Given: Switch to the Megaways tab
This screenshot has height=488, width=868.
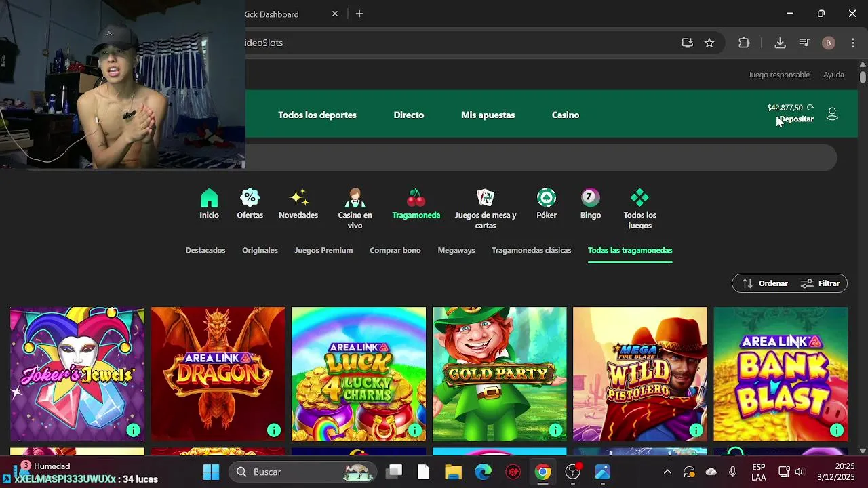Looking at the screenshot, I should pyautogui.click(x=456, y=250).
